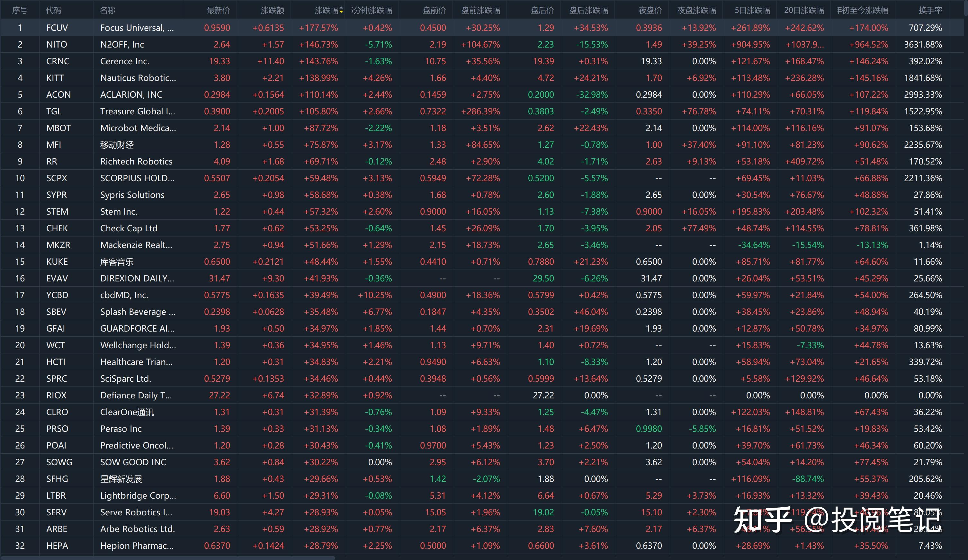
Task: Click the sort arrow icon beside 涨跌幅
Action: point(341,10)
